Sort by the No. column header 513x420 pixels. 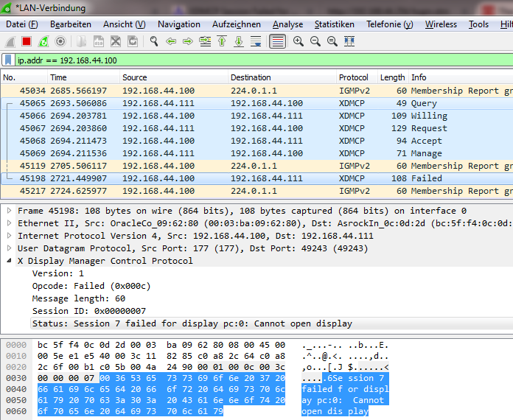(24, 77)
